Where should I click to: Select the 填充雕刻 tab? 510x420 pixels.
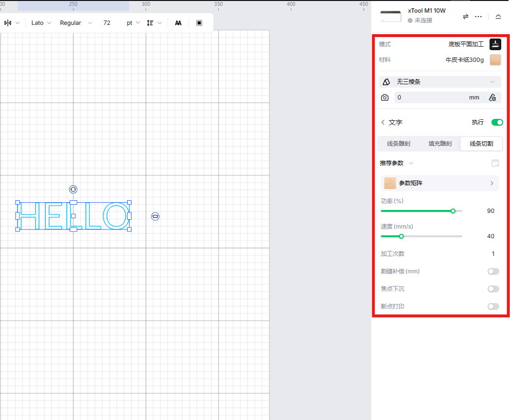coord(440,144)
